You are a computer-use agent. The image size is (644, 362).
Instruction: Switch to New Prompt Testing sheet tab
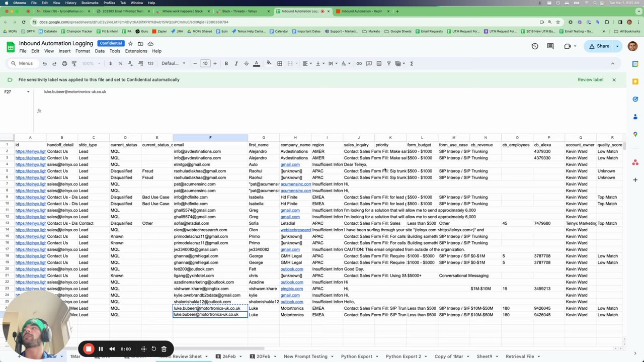pyautogui.click(x=305, y=356)
